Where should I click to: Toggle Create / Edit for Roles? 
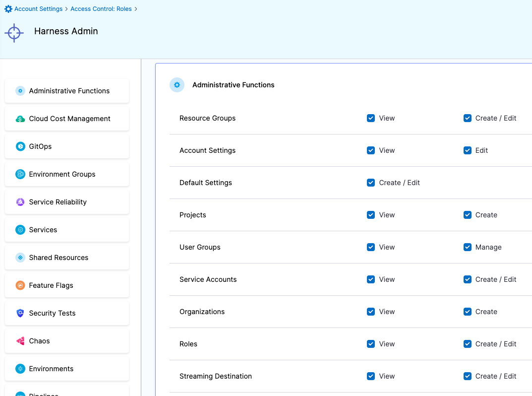pyautogui.click(x=467, y=344)
